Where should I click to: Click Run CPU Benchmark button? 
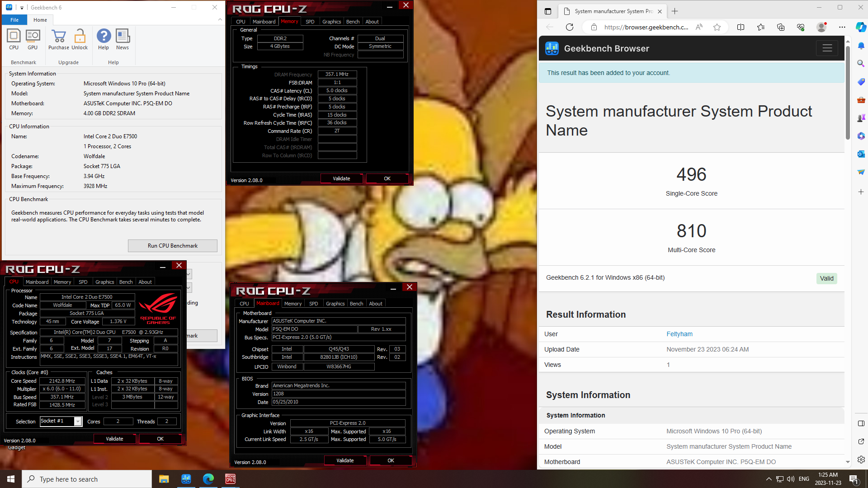tap(173, 246)
